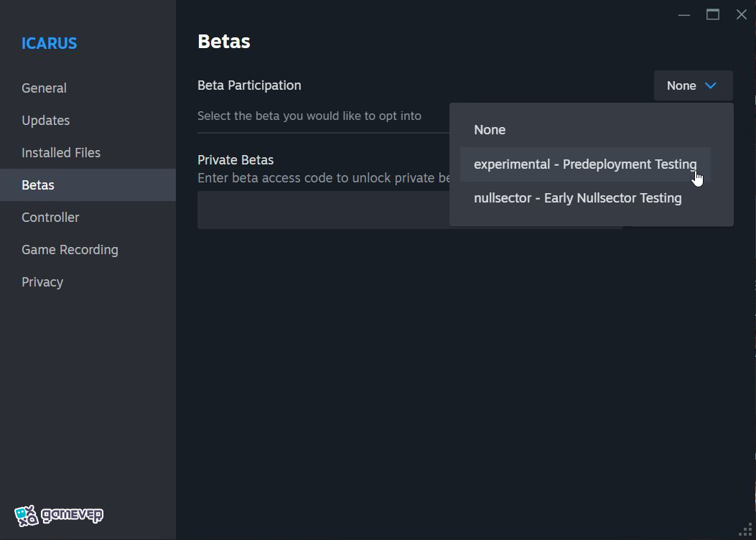The image size is (756, 540).
Task: Click the Beta Participation label
Action: coord(249,85)
